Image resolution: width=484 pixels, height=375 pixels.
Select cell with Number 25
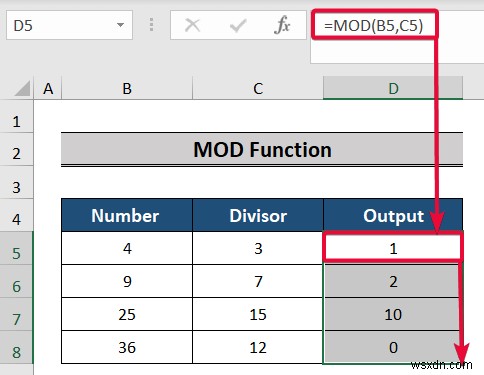pyautogui.click(x=127, y=314)
